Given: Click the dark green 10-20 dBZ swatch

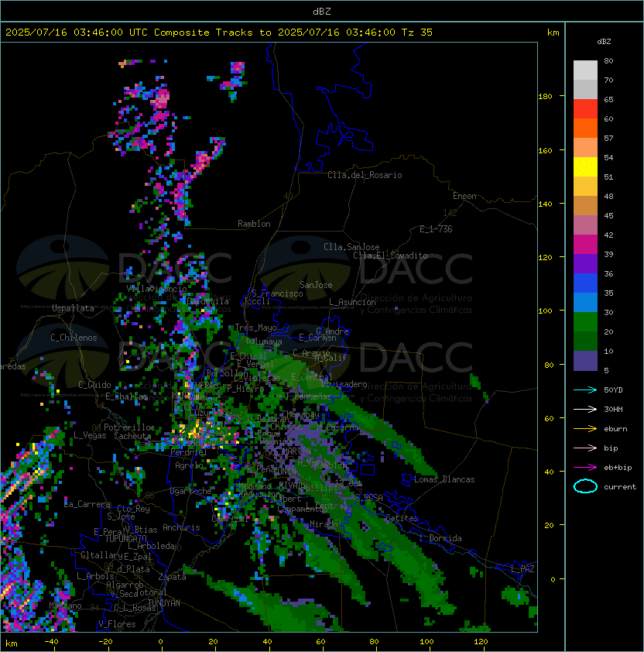Looking at the screenshot, I should (585, 341).
